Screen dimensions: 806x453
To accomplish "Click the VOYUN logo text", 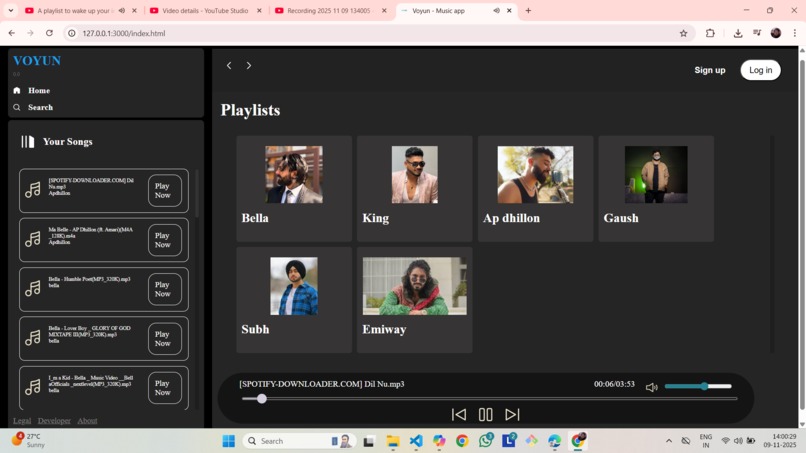I will coord(37,61).
